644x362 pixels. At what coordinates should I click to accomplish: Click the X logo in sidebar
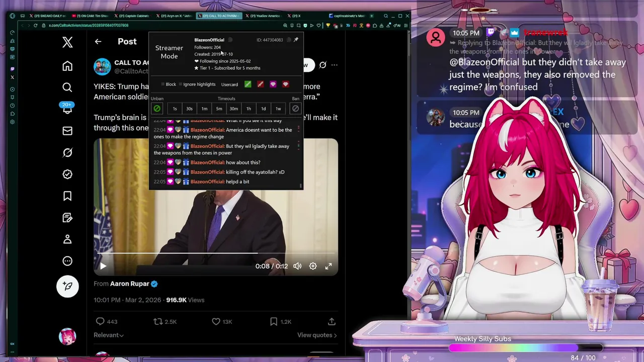click(x=67, y=42)
